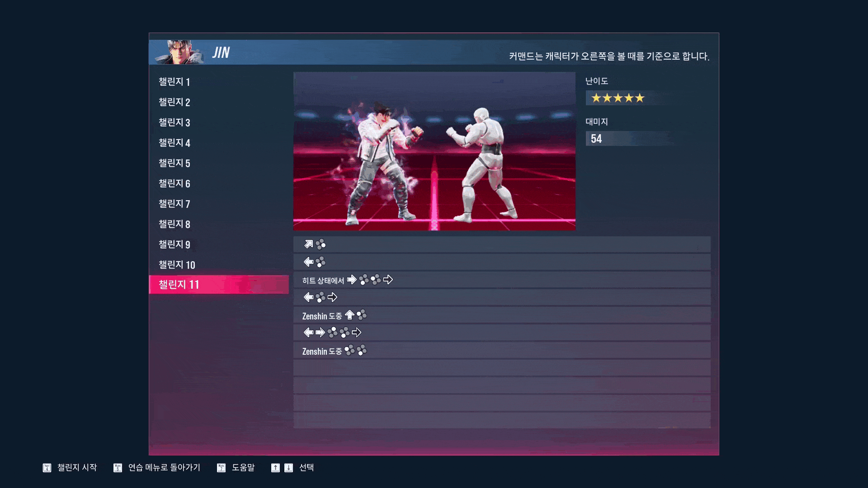The width and height of the screenshot is (868, 488).
Task: Select 챌린지 5 from the list
Action: pos(174,163)
